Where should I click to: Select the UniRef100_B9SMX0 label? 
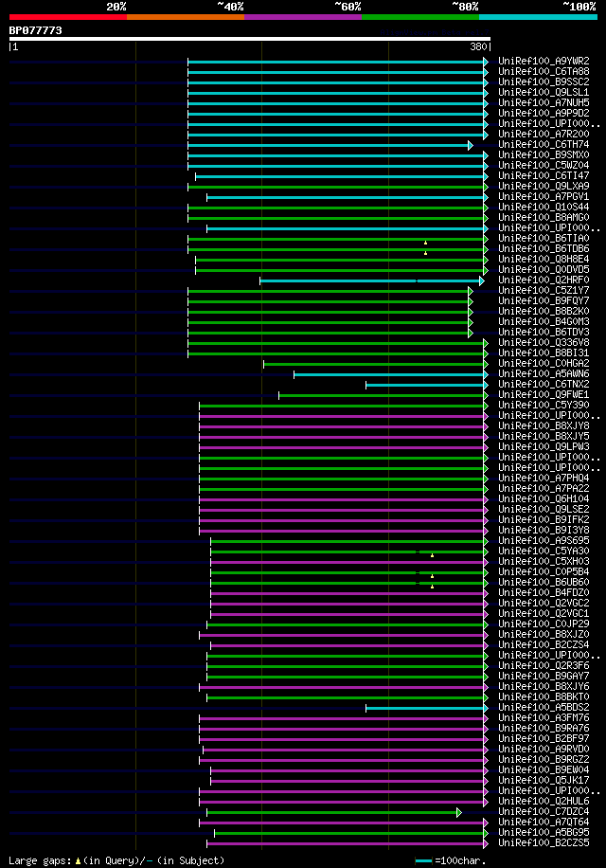544,155
